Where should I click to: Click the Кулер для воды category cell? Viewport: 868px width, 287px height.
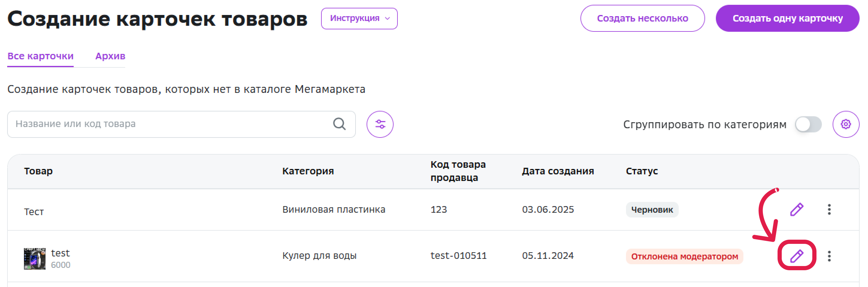coord(319,256)
